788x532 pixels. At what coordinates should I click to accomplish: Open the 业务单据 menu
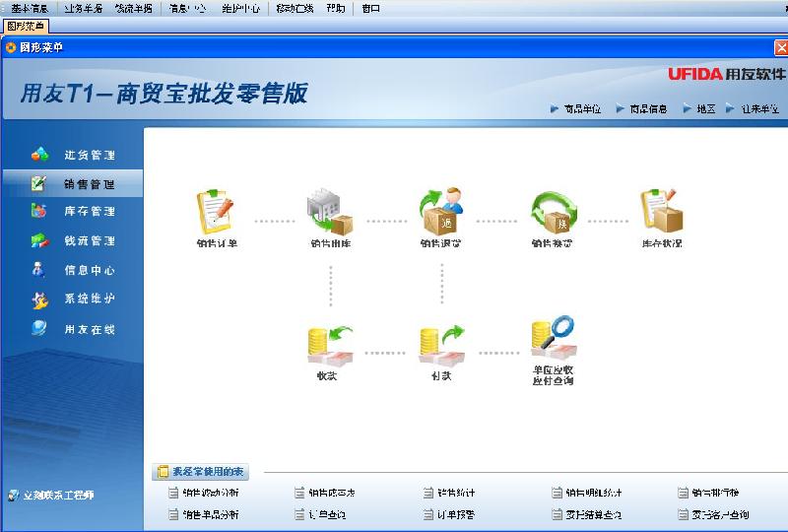pos(83,9)
